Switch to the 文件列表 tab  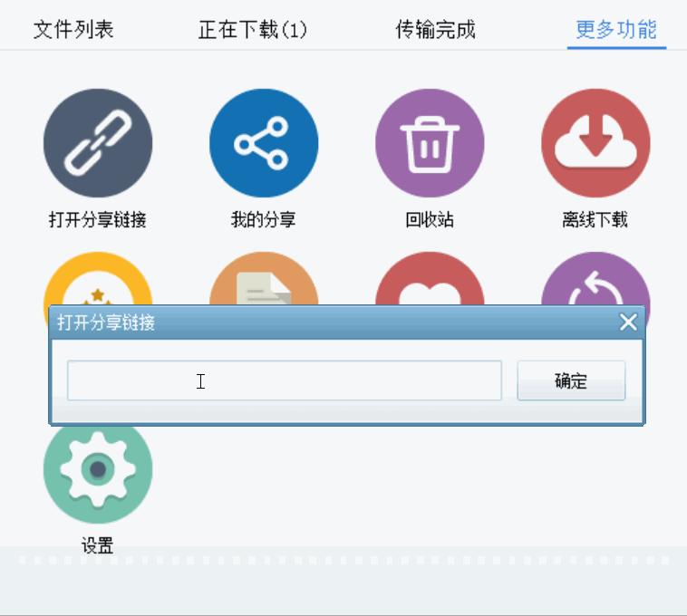pos(73,30)
